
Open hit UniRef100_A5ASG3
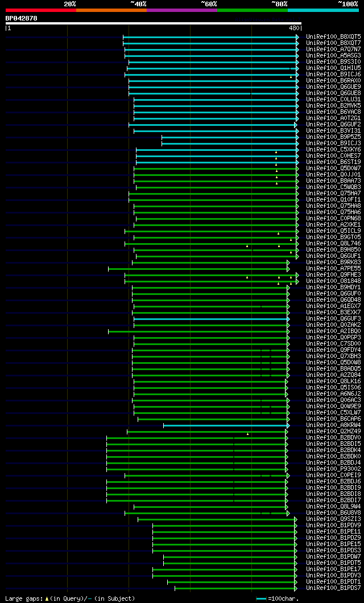[x=333, y=55]
